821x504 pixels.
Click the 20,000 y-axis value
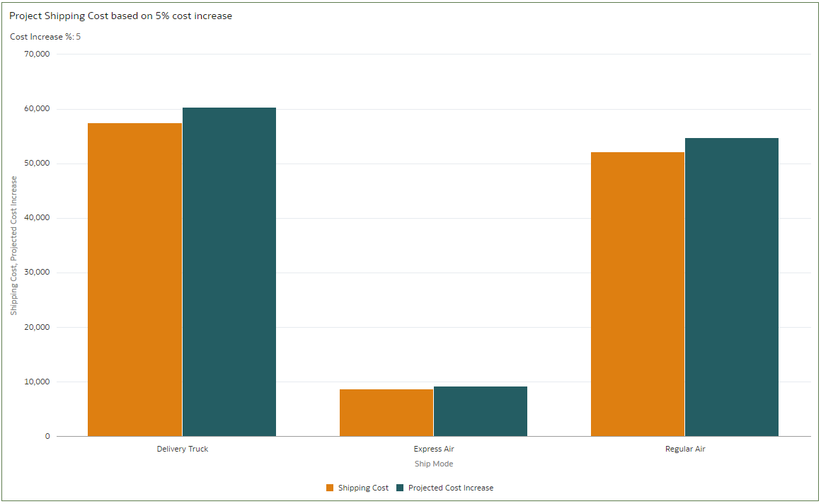37,328
